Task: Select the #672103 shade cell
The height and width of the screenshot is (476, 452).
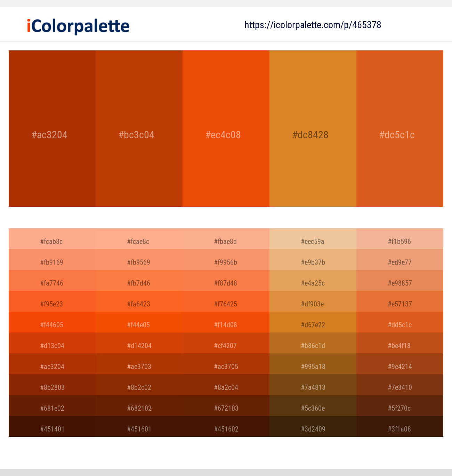Action: click(x=226, y=405)
